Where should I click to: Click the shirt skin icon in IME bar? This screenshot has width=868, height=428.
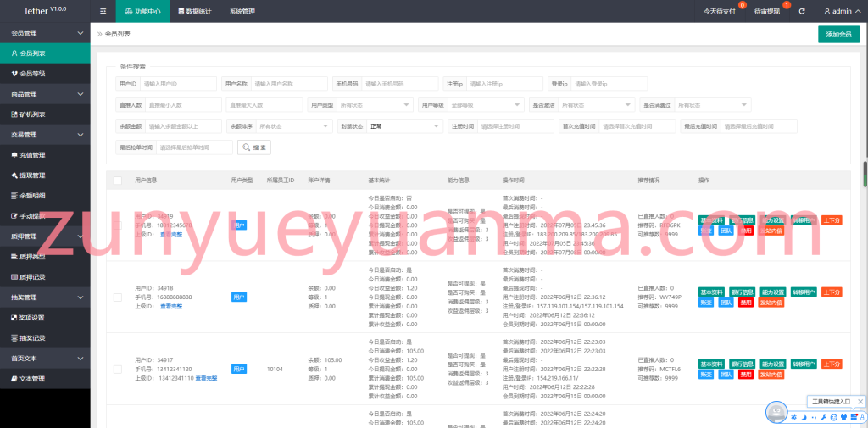843,417
